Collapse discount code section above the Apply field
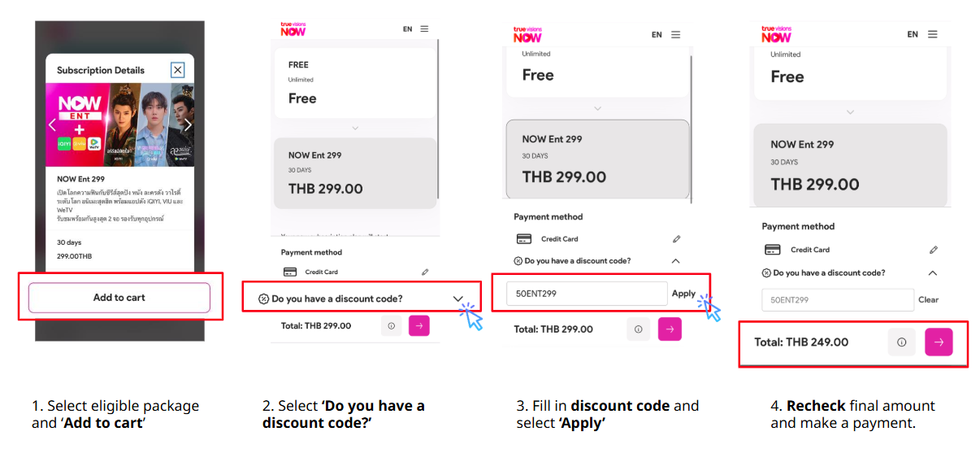980x462 pixels. coord(675,261)
